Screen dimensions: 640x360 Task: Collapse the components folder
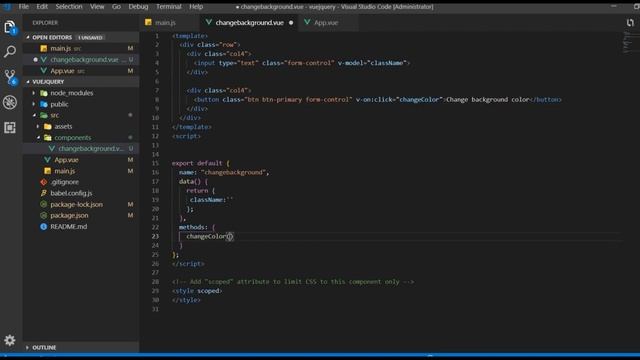tap(38, 138)
